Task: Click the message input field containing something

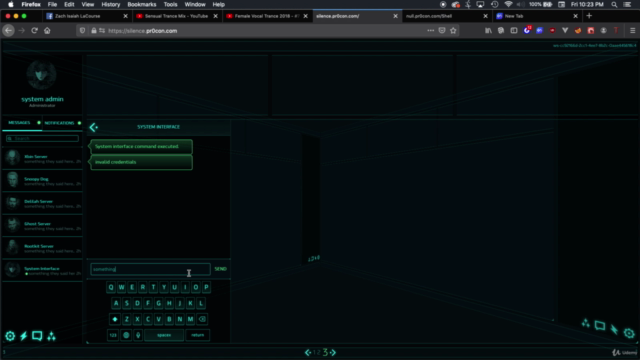Action: pos(150,269)
